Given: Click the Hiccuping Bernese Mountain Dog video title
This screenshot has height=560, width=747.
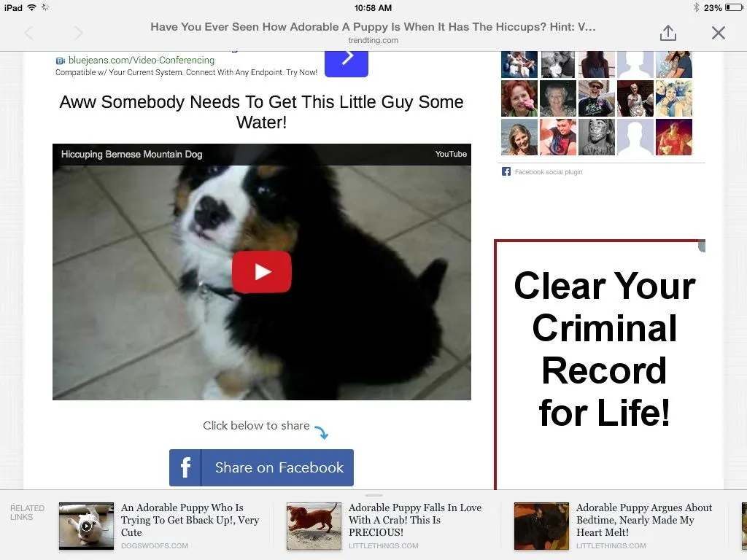Looking at the screenshot, I should point(131,155).
